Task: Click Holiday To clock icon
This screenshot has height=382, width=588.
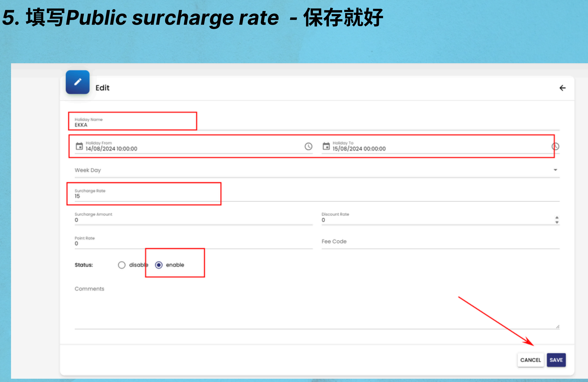Action: 555,146
